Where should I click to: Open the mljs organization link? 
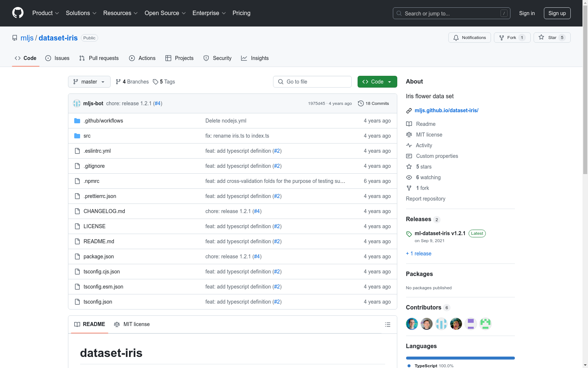click(x=27, y=38)
